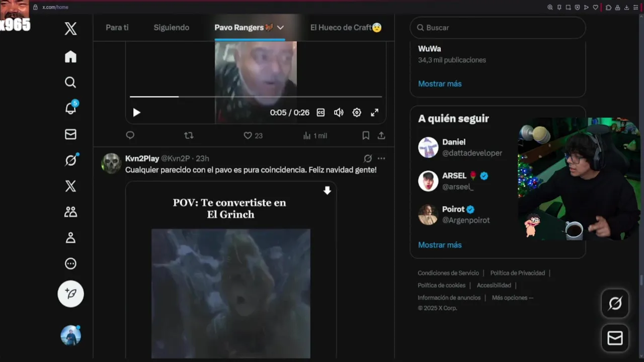Viewport: 644px width, 362px height.
Task: Open Kvn2Play author name
Action: coord(142,158)
